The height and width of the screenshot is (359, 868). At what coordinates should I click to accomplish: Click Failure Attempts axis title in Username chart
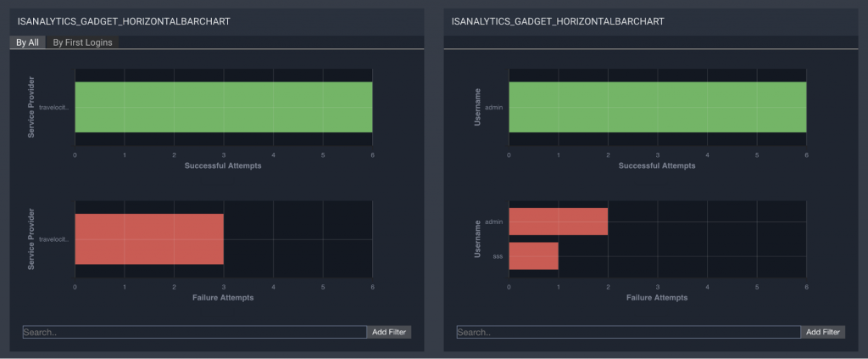pos(657,298)
